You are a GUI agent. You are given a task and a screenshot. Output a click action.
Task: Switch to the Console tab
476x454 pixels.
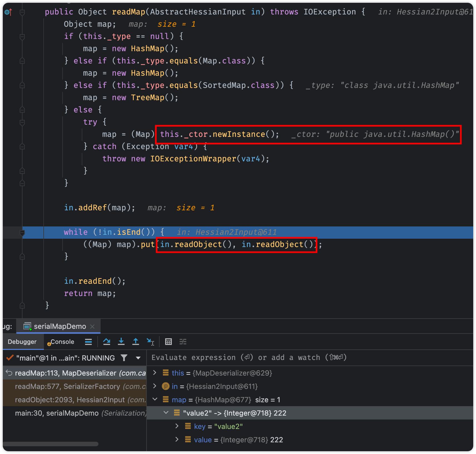click(61, 342)
